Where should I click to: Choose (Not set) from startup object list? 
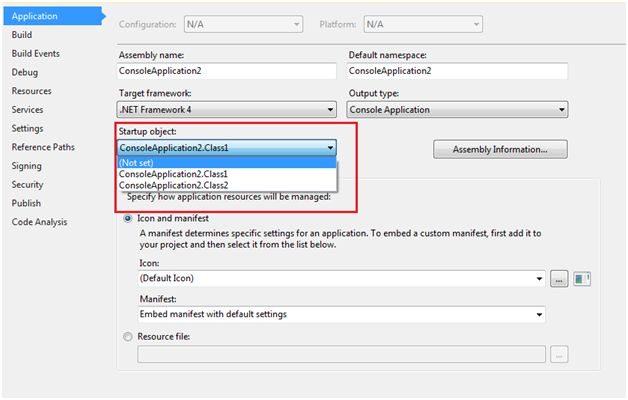point(136,162)
